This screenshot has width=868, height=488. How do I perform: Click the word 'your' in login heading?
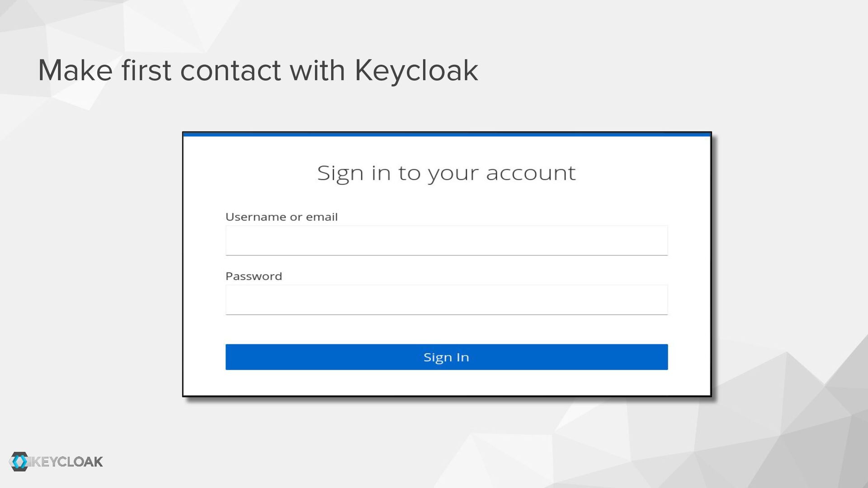(453, 173)
